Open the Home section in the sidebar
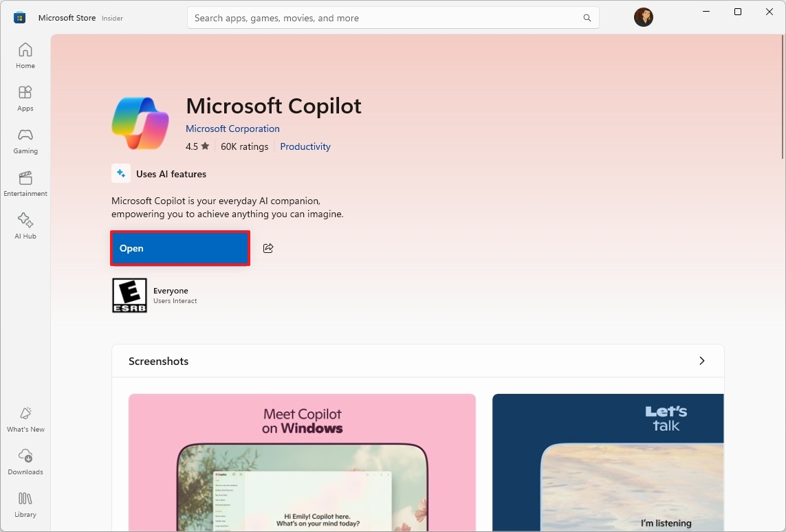 click(x=25, y=55)
